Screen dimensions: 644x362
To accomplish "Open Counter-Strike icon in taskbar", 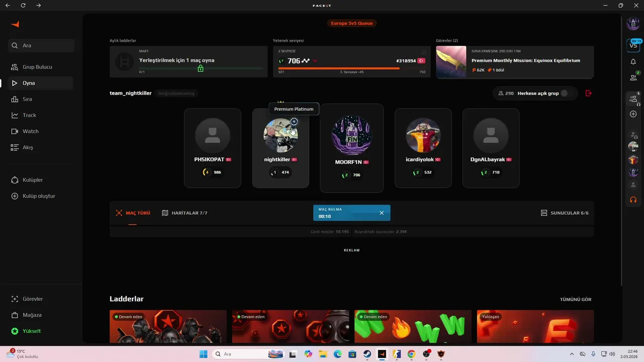I will coord(396,354).
